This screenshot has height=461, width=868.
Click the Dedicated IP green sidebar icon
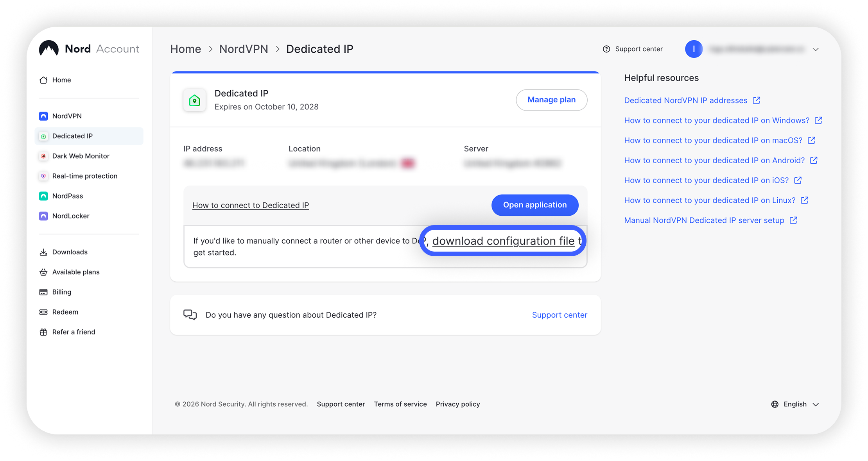43,136
